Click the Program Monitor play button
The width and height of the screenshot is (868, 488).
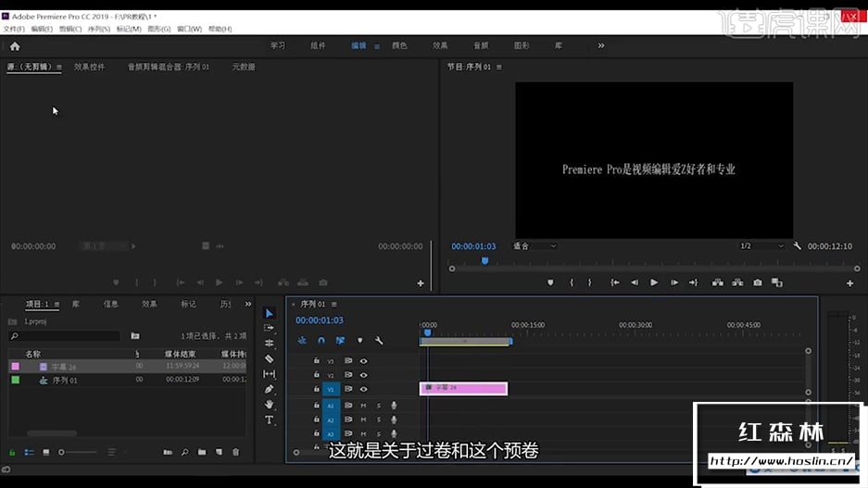(x=654, y=282)
